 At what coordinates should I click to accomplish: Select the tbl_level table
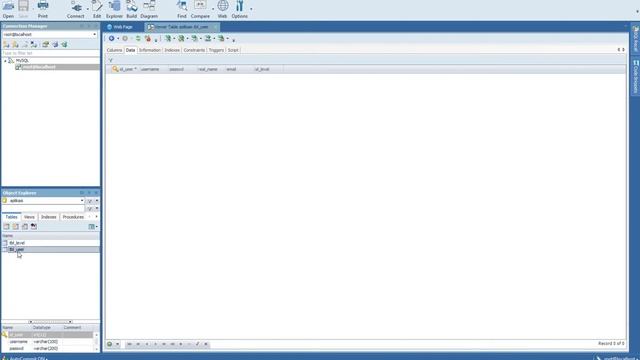17,243
